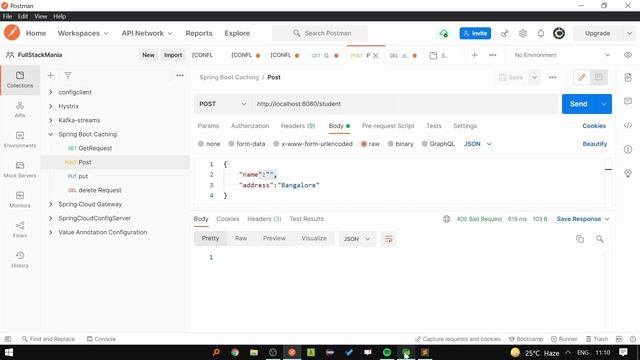Switch to the Headers (9) request tab
The width and height of the screenshot is (640, 360).
298,126
